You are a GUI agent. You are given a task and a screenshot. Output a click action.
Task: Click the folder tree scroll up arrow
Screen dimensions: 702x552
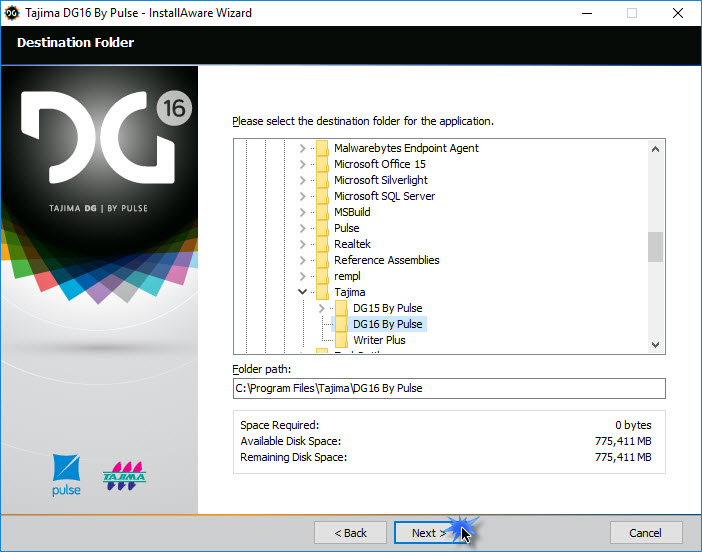(655, 149)
